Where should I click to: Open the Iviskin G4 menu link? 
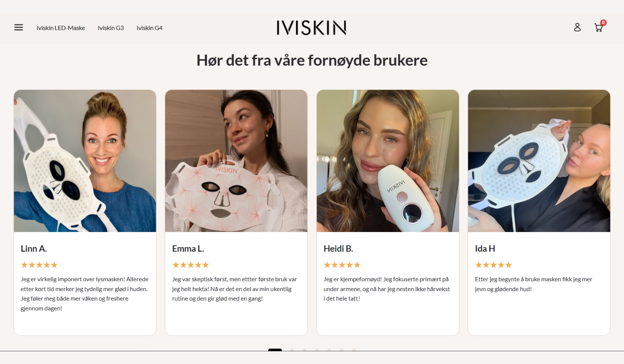coord(149,28)
